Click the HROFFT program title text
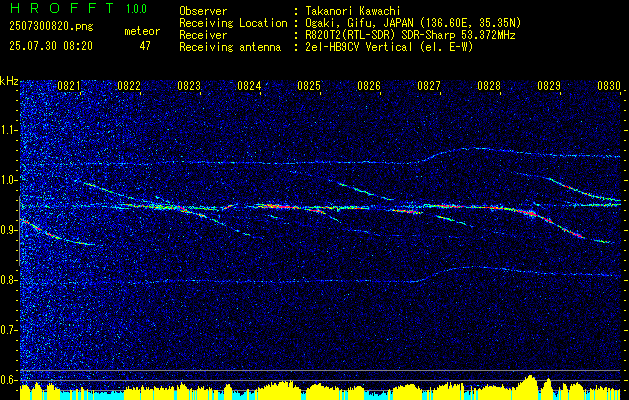Screen dimensions: 629x400 pos(62,8)
